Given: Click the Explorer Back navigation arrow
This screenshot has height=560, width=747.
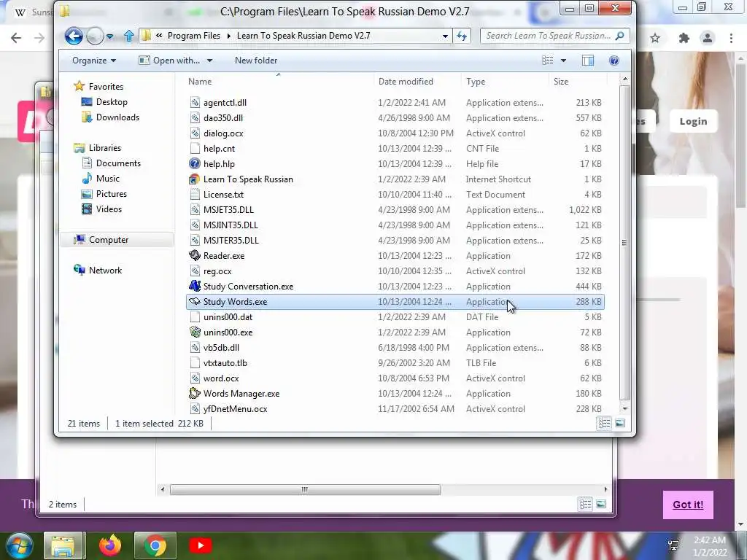Looking at the screenshot, I should coord(74,36).
